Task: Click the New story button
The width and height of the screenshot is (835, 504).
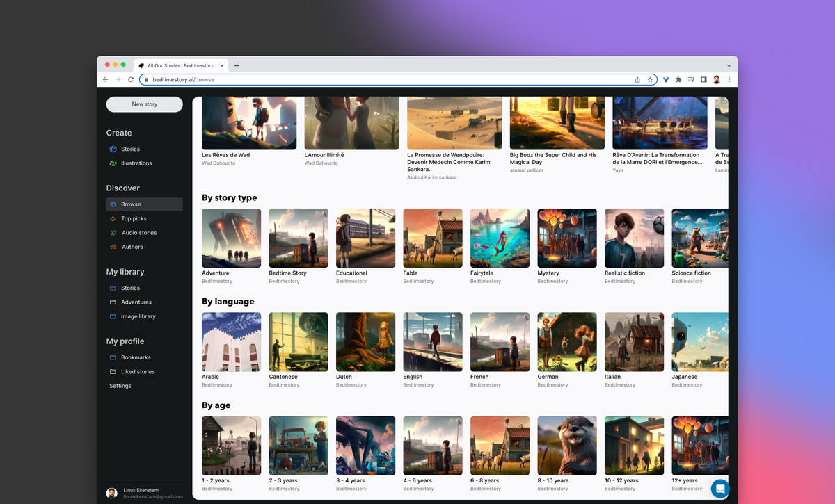Action: (x=144, y=104)
